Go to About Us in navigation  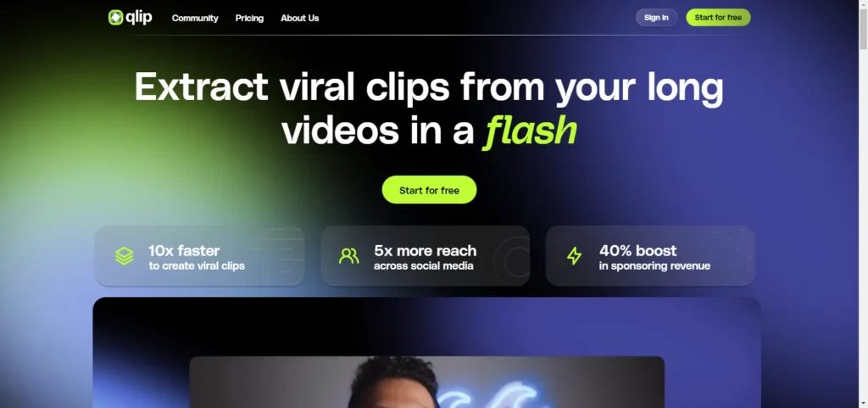pos(299,18)
